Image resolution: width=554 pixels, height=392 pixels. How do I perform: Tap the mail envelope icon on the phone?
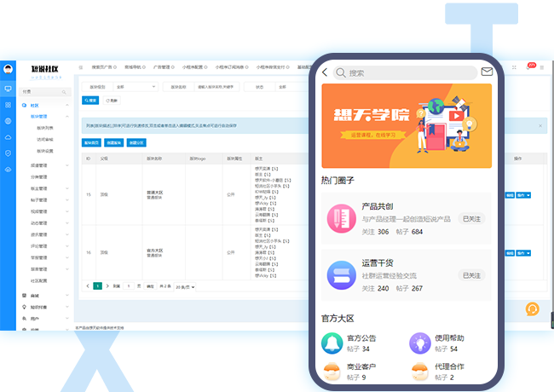487,72
